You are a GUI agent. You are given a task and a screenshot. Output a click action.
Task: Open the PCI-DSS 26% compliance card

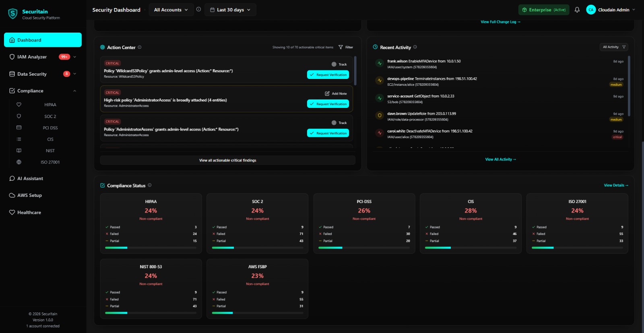click(x=364, y=223)
